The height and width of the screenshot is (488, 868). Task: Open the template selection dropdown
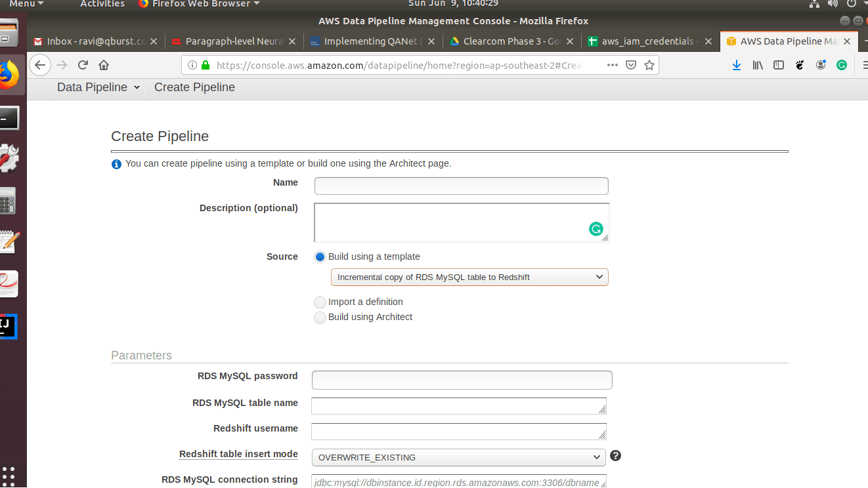(x=469, y=277)
